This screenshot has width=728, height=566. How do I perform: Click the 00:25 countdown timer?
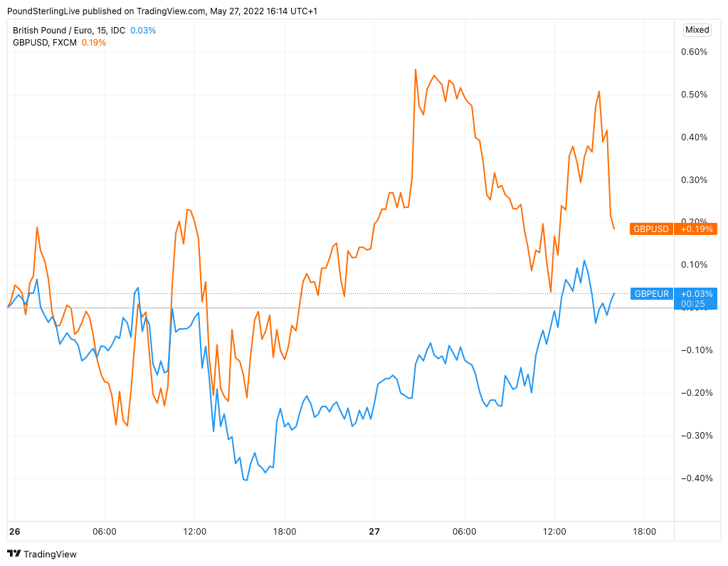point(692,304)
